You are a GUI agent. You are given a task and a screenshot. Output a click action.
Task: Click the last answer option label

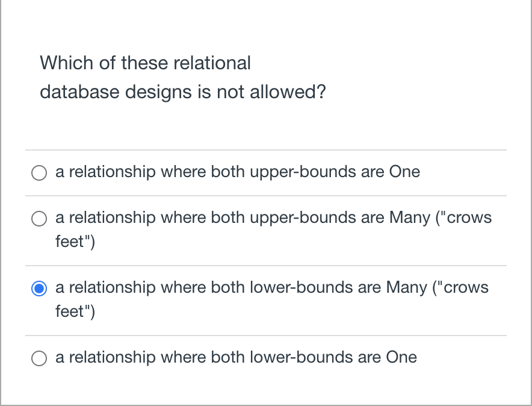pyautogui.click(x=235, y=357)
